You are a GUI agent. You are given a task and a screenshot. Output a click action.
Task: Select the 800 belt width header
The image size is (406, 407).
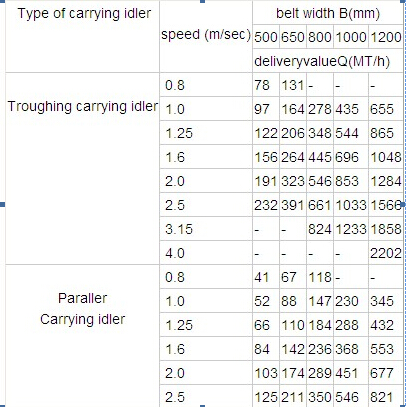(x=320, y=37)
